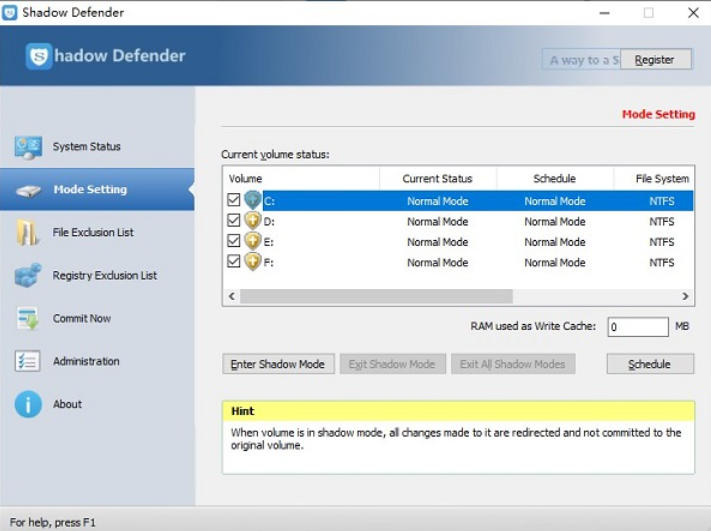Click the File Exclusion List folder icon

coord(28,233)
